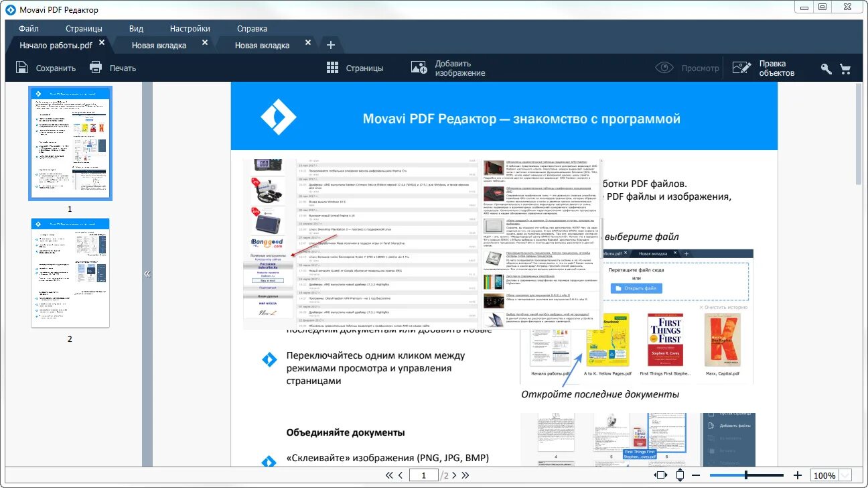The width and height of the screenshot is (868, 488).
Task: Click the Print printer icon
Action: point(96,67)
